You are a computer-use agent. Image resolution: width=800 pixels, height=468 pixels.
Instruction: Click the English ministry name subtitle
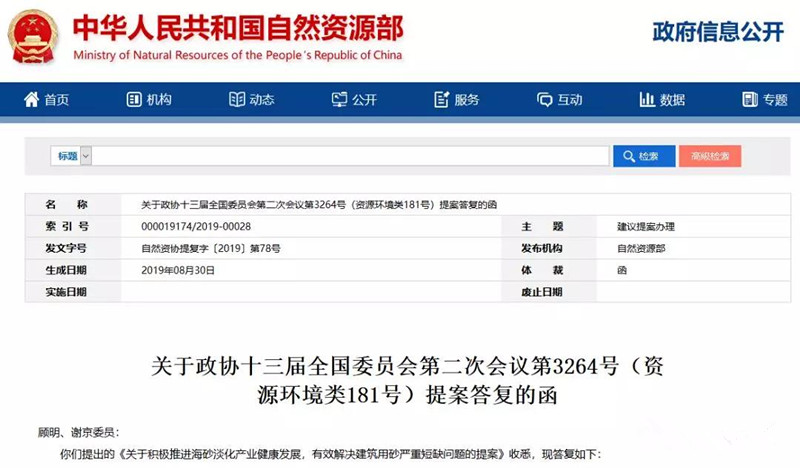click(238, 55)
